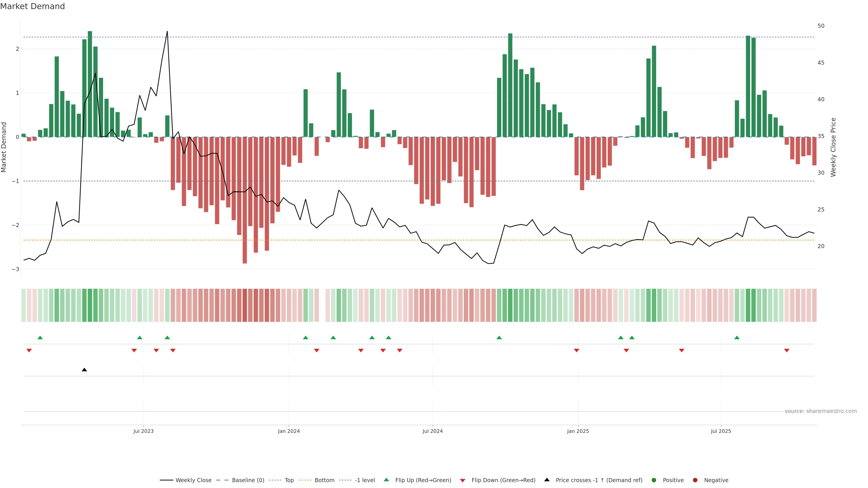Click the Market Demand chart title

[x=32, y=6]
